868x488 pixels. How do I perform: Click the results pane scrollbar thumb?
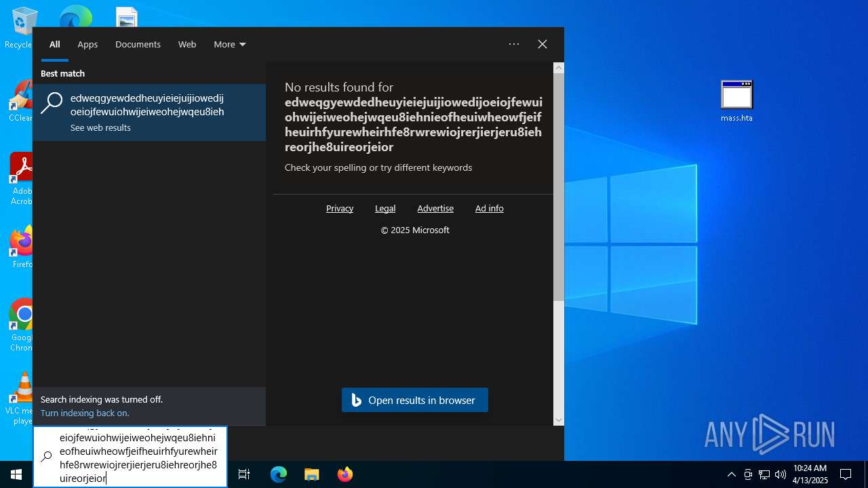click(559, 187)
